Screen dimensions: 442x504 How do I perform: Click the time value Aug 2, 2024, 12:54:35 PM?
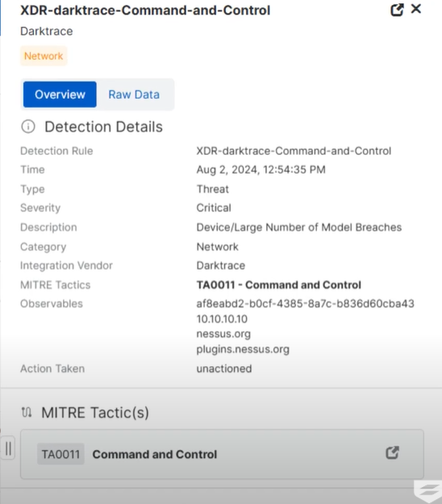261,169
